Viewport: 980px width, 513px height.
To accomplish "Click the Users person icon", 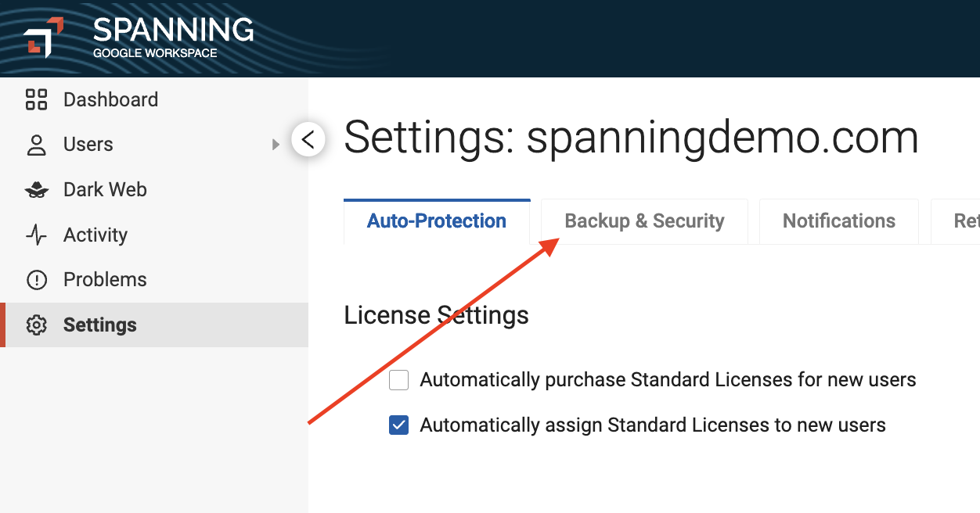I will [37, 145].
